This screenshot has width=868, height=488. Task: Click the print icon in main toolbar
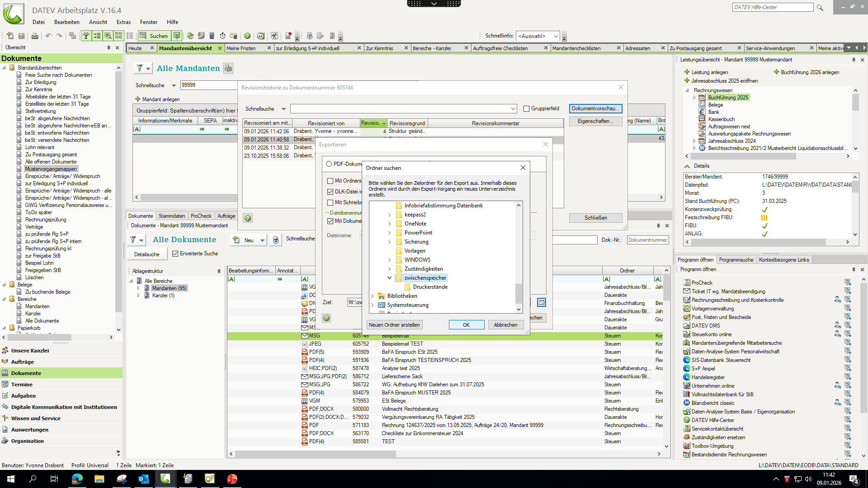pos(34,36)
